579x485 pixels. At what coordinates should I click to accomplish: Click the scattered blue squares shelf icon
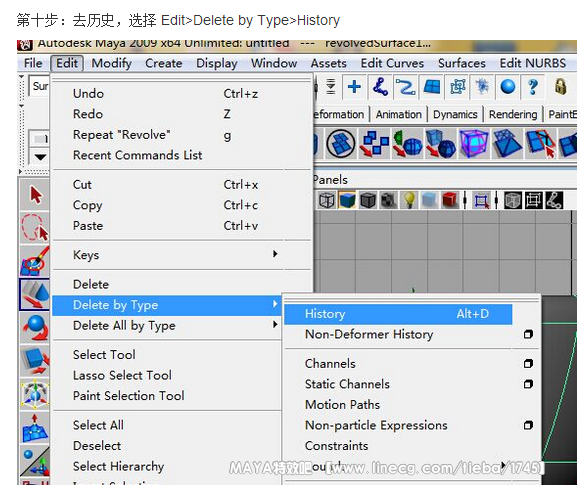pyautogui.click(x=374, y=143)
